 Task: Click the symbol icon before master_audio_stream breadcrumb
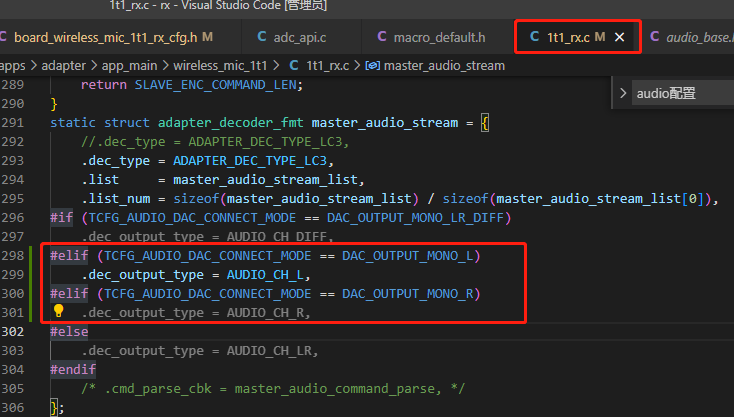pyautogui.click(x=373, y=66)
